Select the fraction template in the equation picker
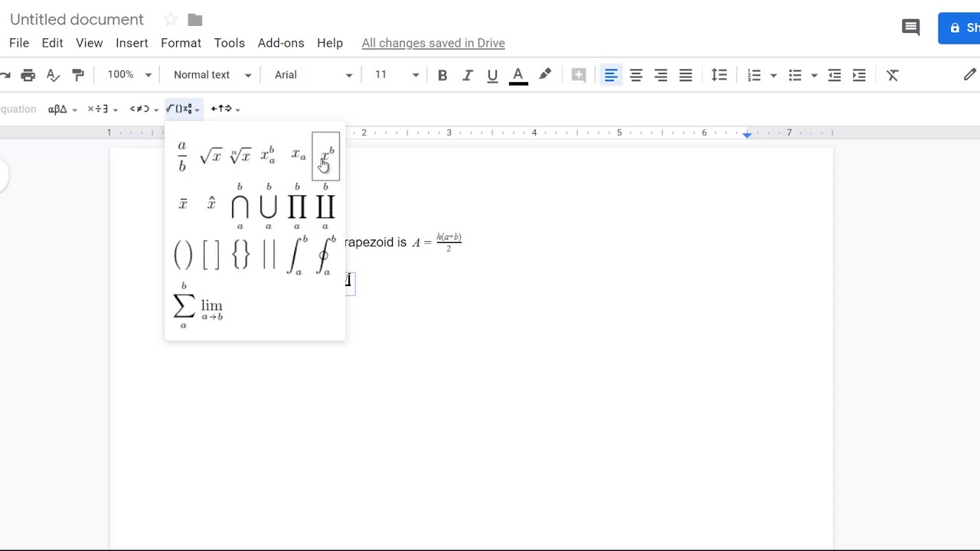The height and width of the screenshot is (551, 980). tap(182, 155)
